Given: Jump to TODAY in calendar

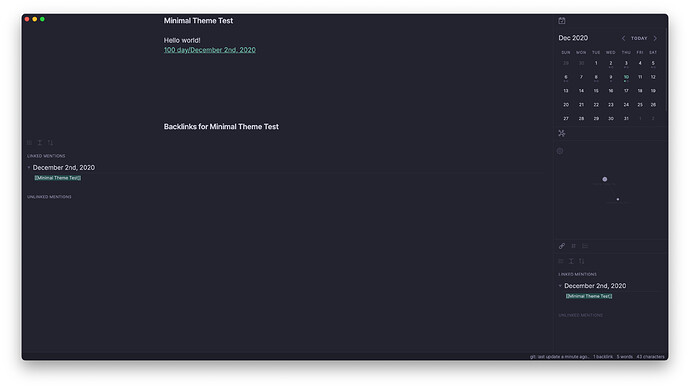Looking at the screenshot, I should tap(639, 38).
